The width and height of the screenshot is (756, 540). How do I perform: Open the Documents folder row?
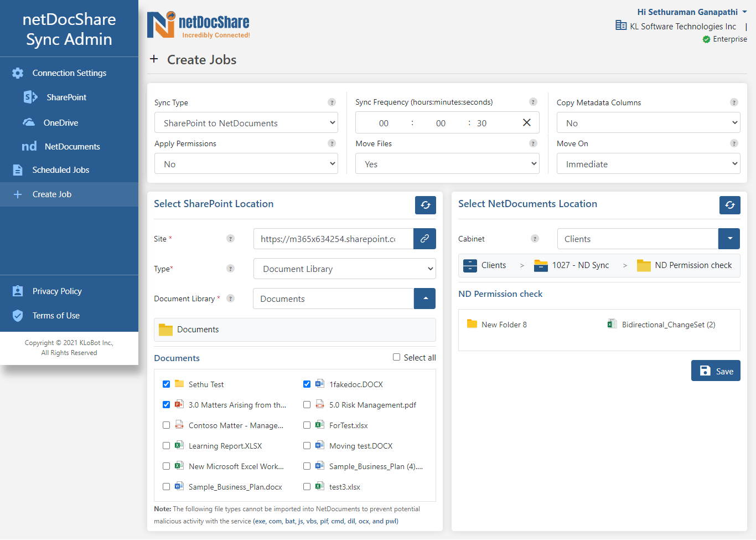tap(295, 330)
